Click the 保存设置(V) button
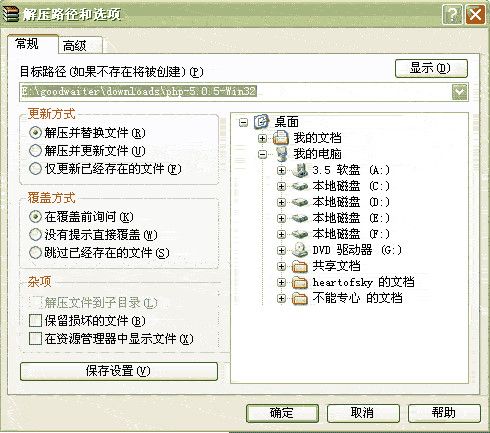Image resolution: width=490 pixels, height=433 pixels. (x=119, y=371)
